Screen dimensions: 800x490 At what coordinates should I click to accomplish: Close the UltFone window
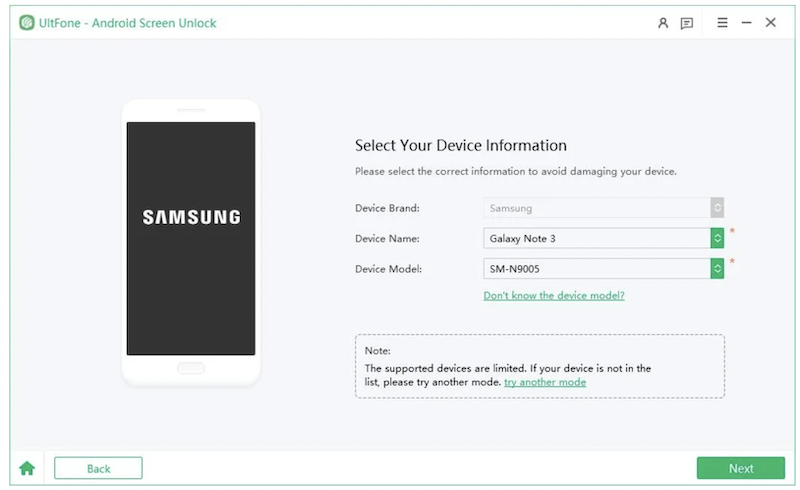770,22
